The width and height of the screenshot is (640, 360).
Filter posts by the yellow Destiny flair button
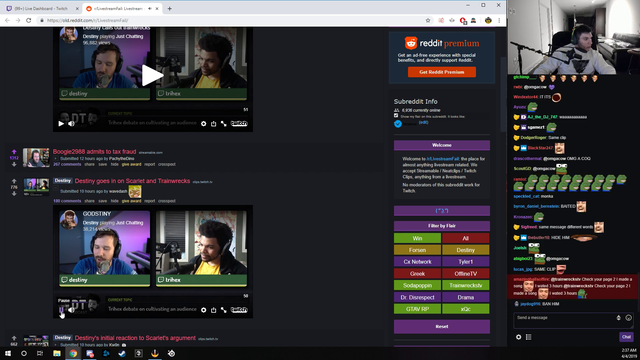click(466, 250)
